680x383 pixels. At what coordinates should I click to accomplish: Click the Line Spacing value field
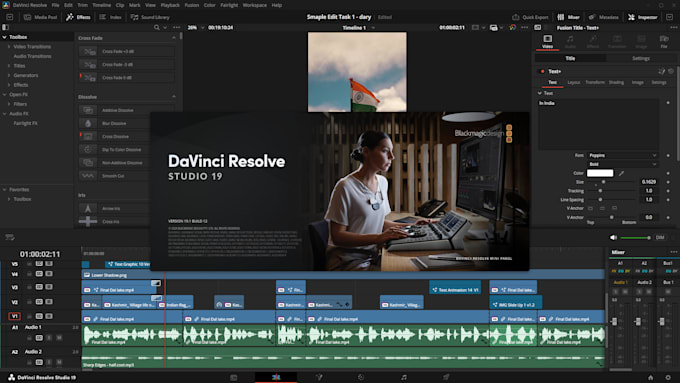[648, 200]
